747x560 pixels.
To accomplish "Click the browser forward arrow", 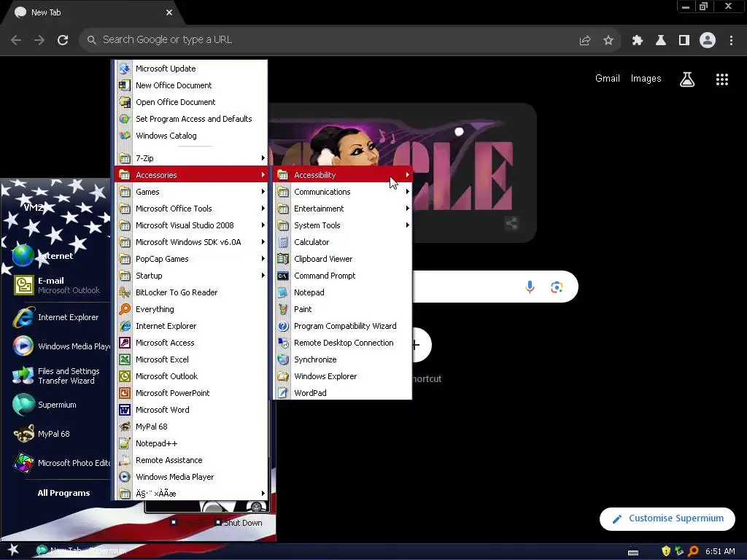I will (x=39, y=40).
